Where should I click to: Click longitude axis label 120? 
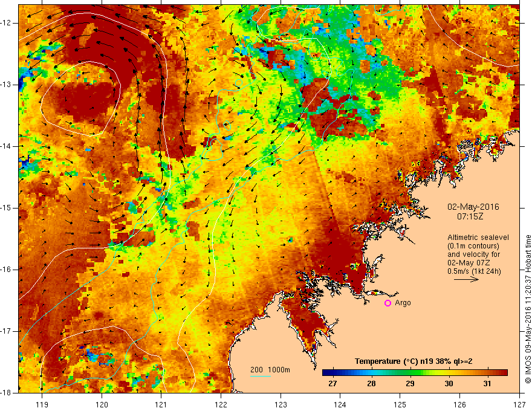(102, 404)
